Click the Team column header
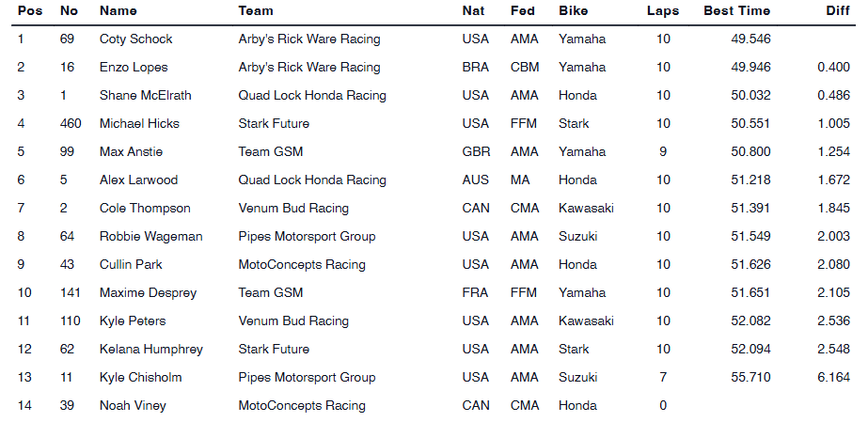Screen dimensions: 868x422 click(x=256, y=11)
